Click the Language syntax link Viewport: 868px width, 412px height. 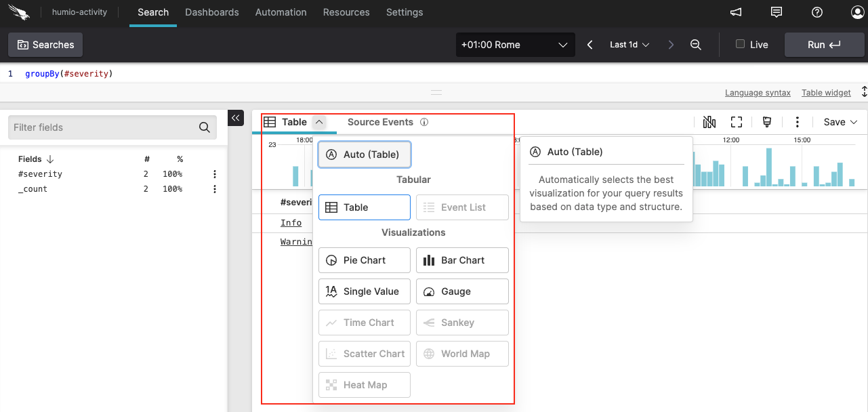click(x=758, y=92)
